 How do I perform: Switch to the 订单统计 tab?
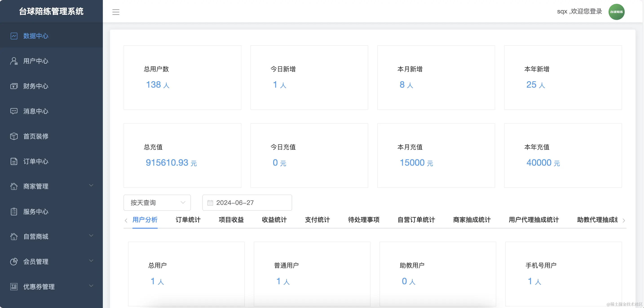click(188, 220)
